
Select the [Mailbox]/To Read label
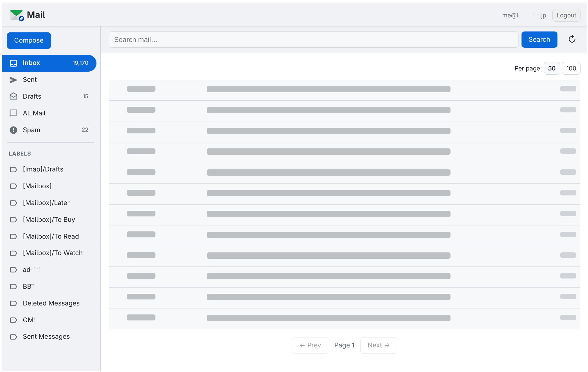51,236
